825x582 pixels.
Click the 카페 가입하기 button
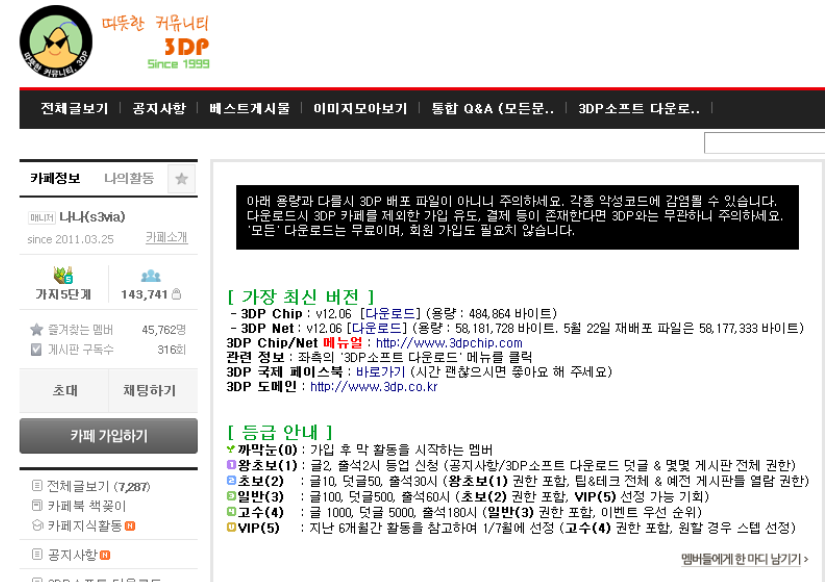[108, 436]
